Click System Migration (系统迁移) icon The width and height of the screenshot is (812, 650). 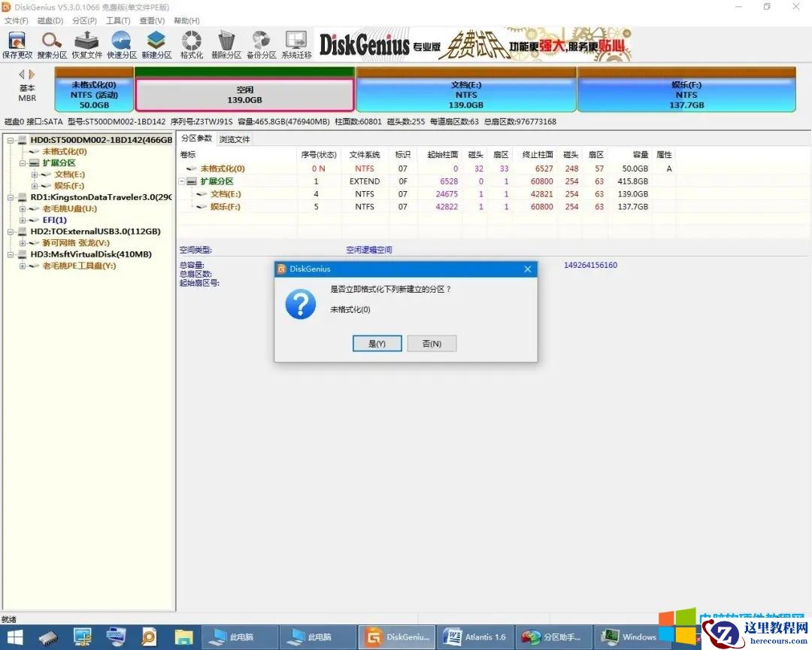point(296,44)
